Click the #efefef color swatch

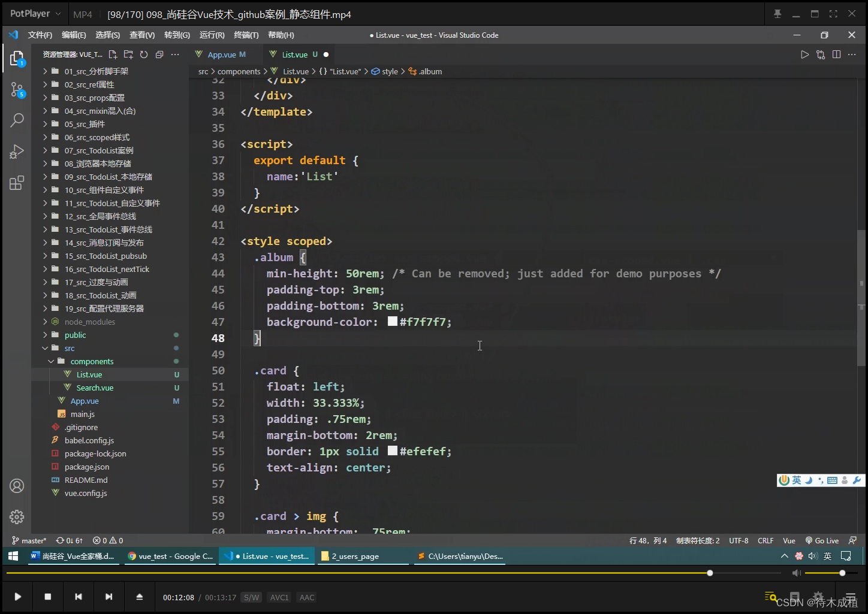[x=393, y=450]
